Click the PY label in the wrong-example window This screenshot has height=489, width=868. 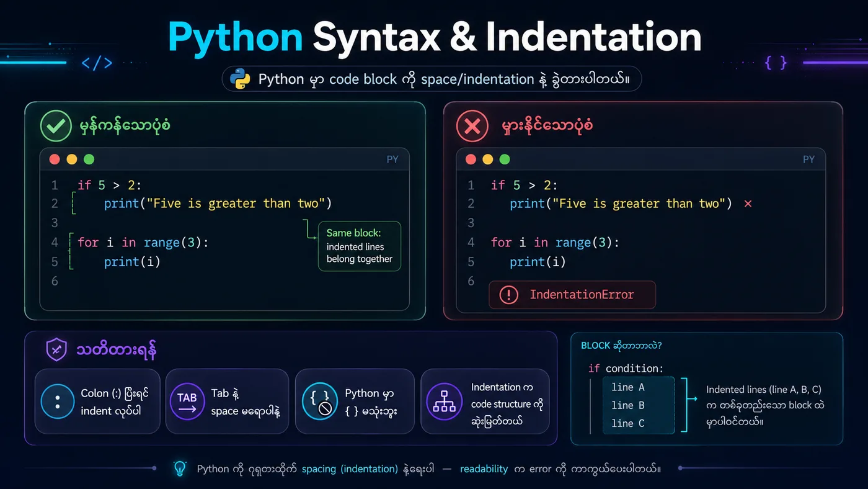[x=808, y=159]
